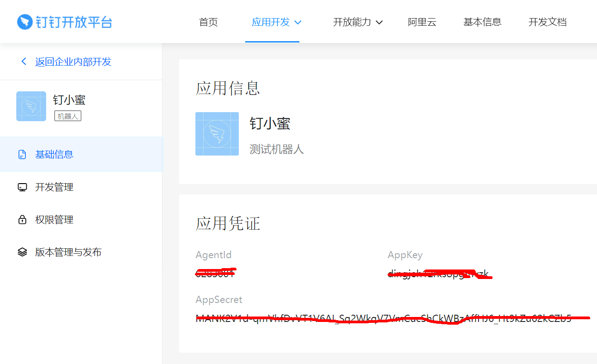Click the large 钉小蜜 app icon under 应用信息
The image size is (597, 364).
pyautogui.click(x=217, y=134)
